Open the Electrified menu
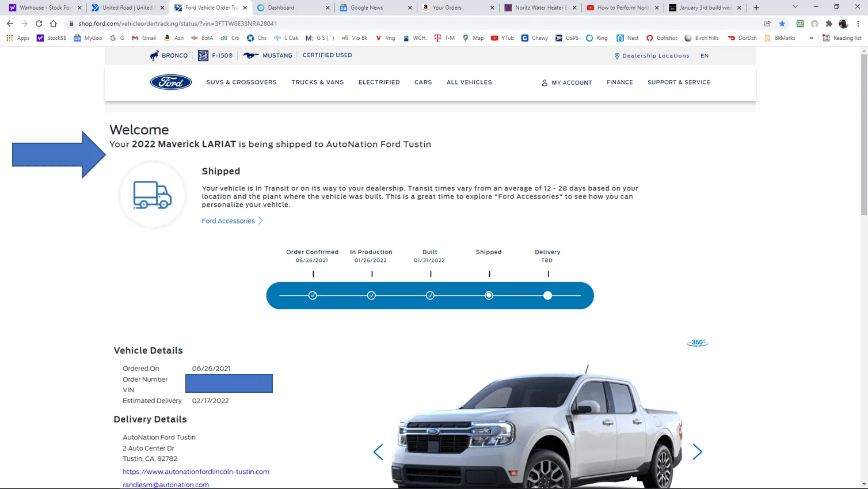The height and width of the screenshot is (489, 868). [x=379, y=82]
